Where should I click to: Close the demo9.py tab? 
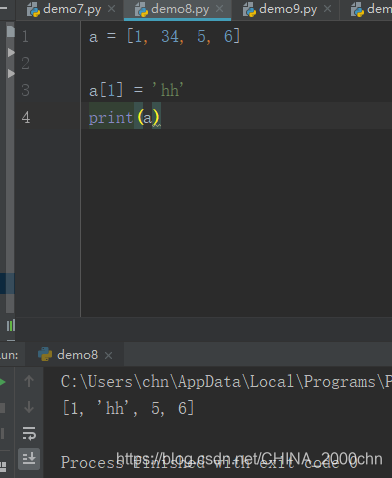pyautogui.click(x=328, y=9)
